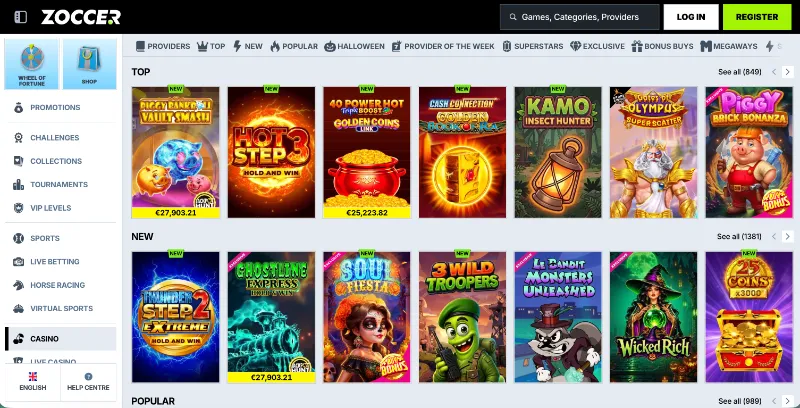The image size is (800, 408).
Task: Click the Collections cards icon
Action: point(18,161)
